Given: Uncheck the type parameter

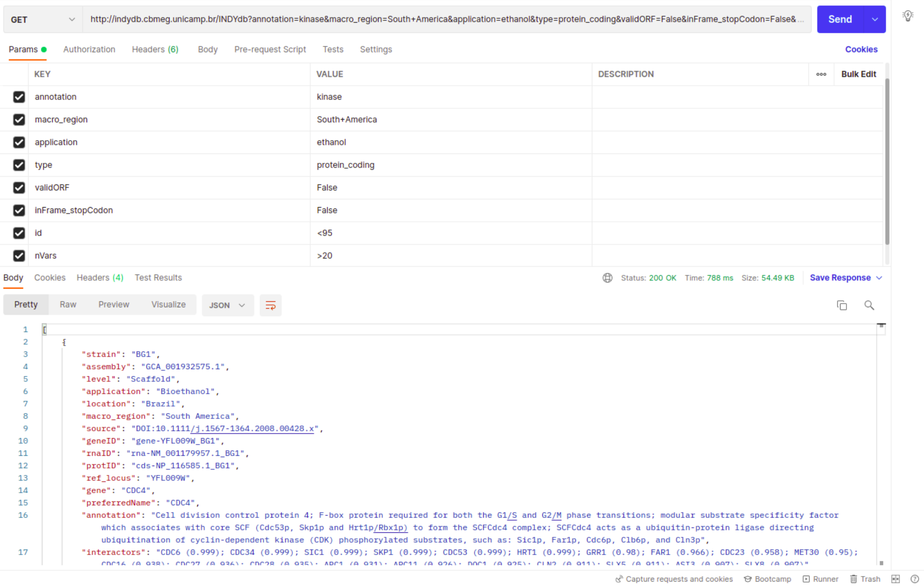Looking at the screenshot, I should [x=19, y=165].
